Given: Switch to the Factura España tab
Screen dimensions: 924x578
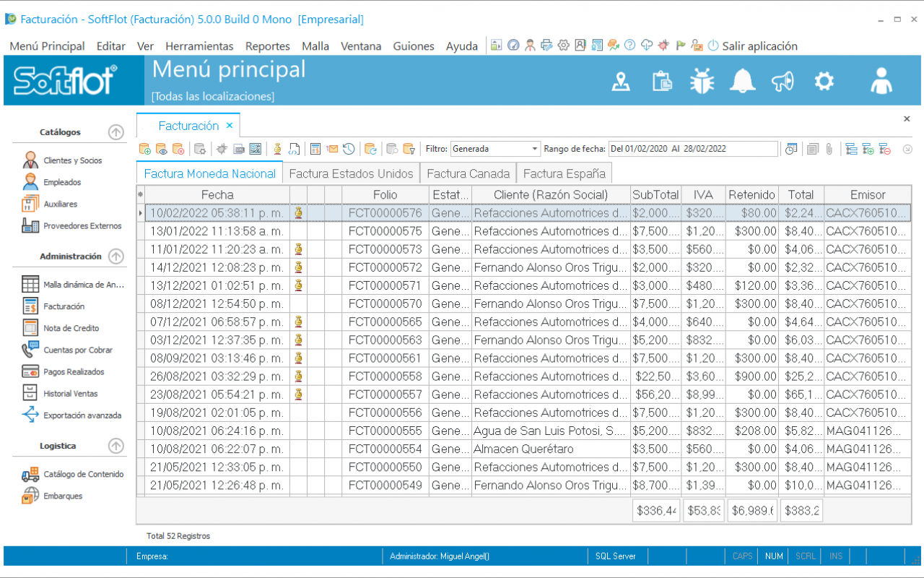Looking at the screenshot, I should click(564, 173).
